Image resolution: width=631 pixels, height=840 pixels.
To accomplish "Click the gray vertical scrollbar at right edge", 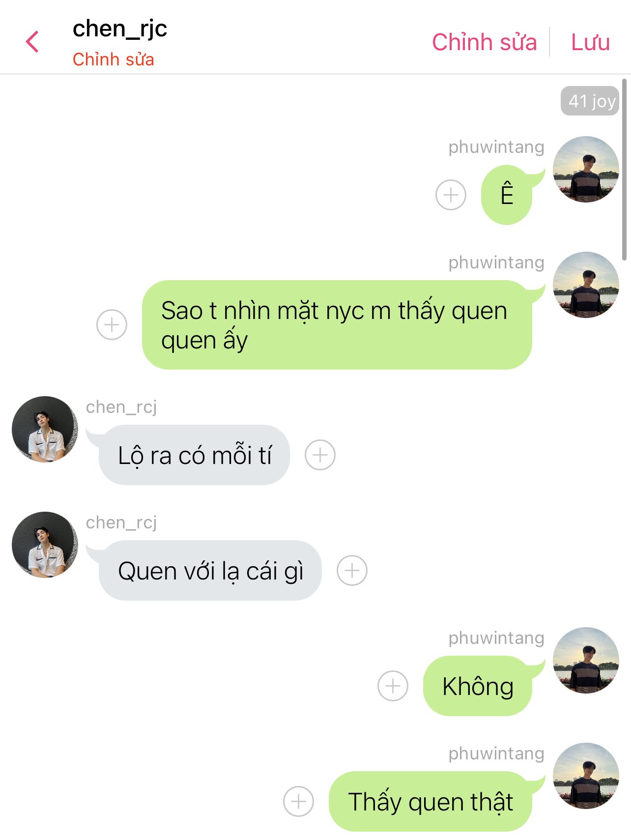I will tap(624, 170).
